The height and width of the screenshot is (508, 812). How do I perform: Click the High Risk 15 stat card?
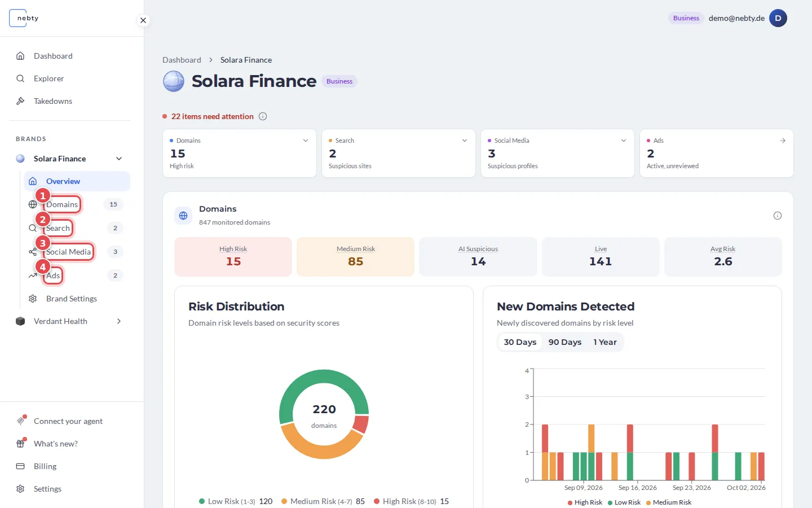click(233, 257)
